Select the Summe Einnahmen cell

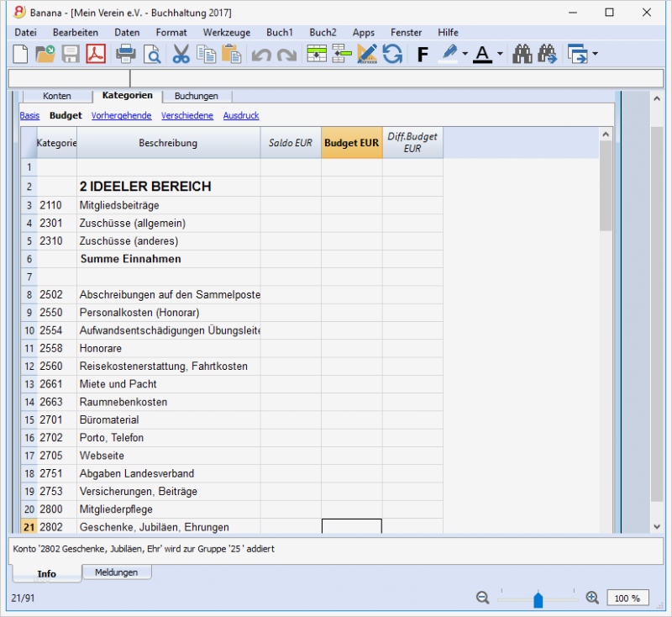(169, 259)
